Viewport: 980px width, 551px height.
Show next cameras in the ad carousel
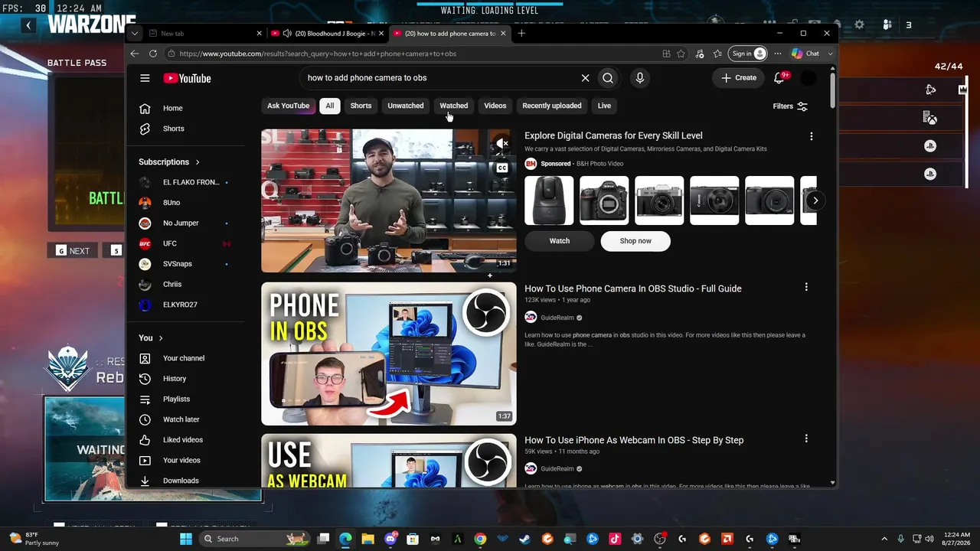[x=815, y=201]
